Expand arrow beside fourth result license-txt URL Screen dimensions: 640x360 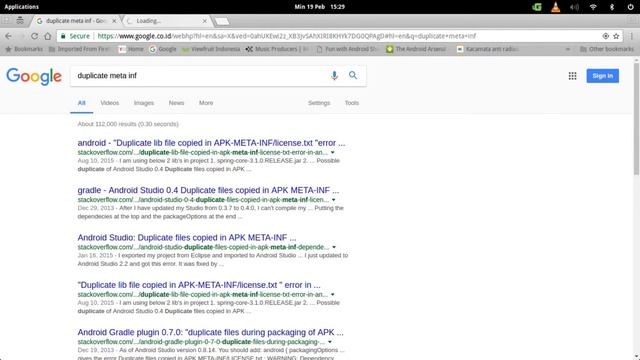click(x=333, y=295)
